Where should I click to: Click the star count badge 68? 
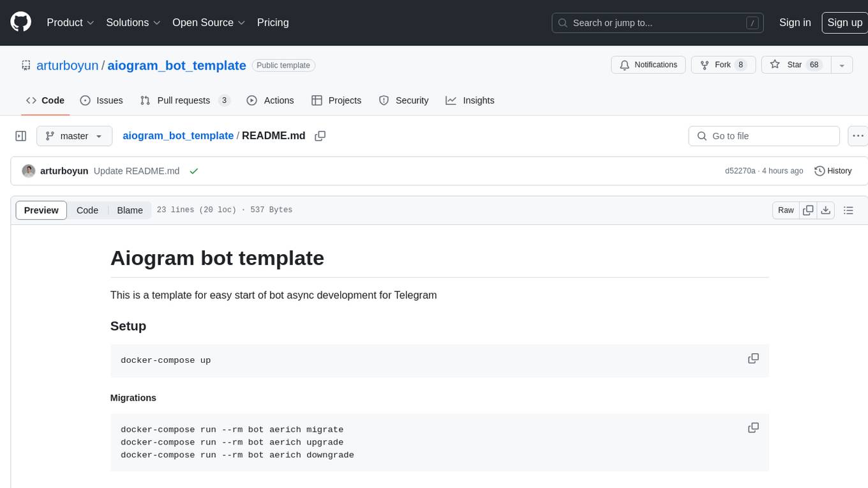[x=814, y=65]
